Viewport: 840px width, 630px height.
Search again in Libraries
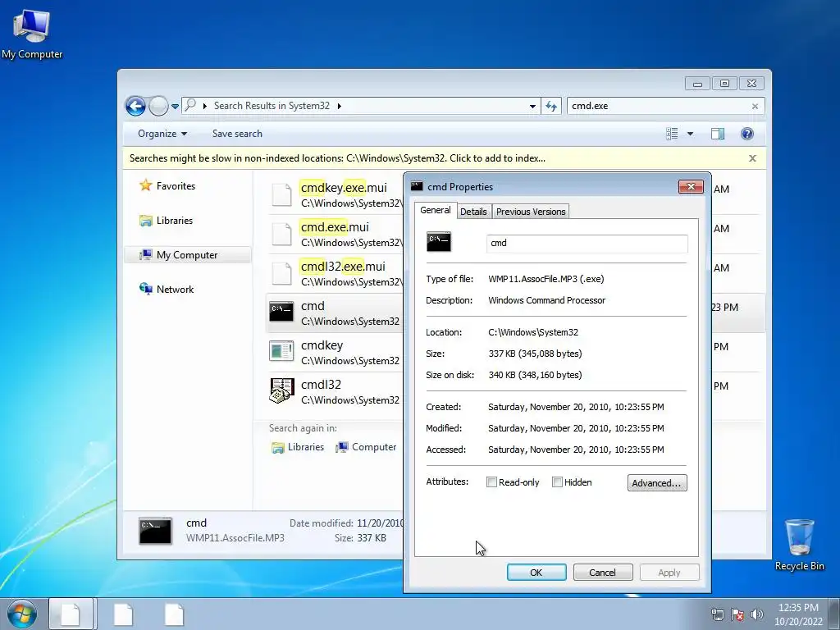298,447
